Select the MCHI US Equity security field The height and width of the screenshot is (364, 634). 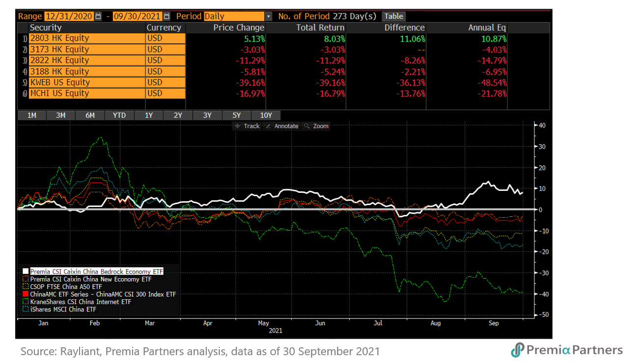tap(87, 93)
